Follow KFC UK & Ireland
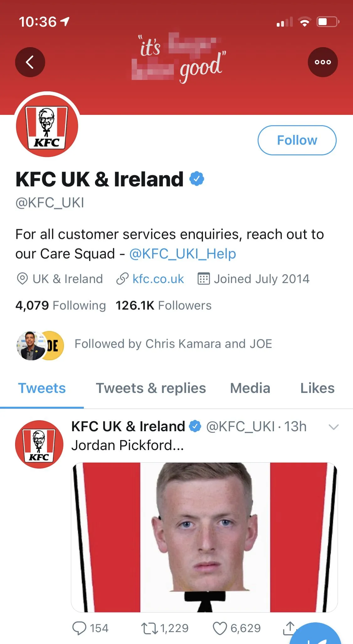 point(297,140)
